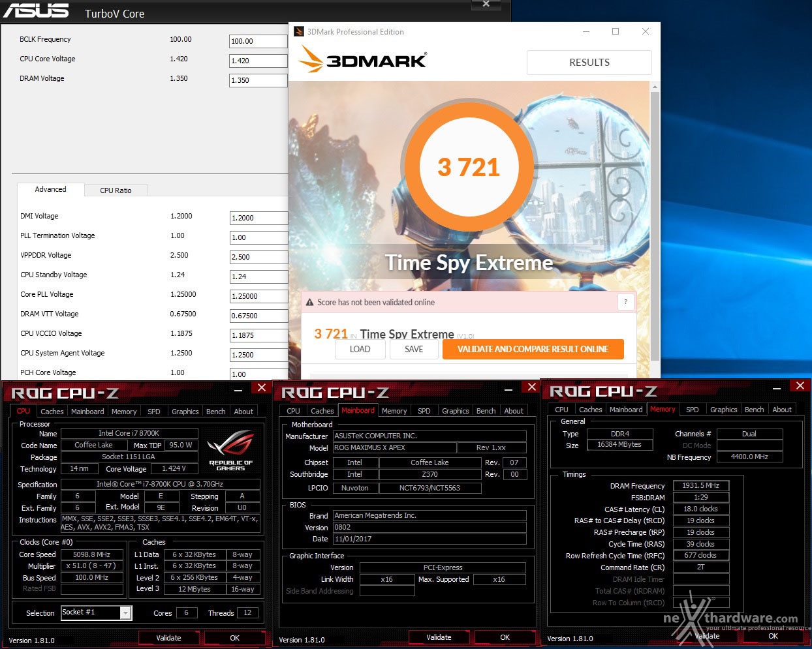Go to the About tab in the CPU-Z Memory window

[782, 410]
